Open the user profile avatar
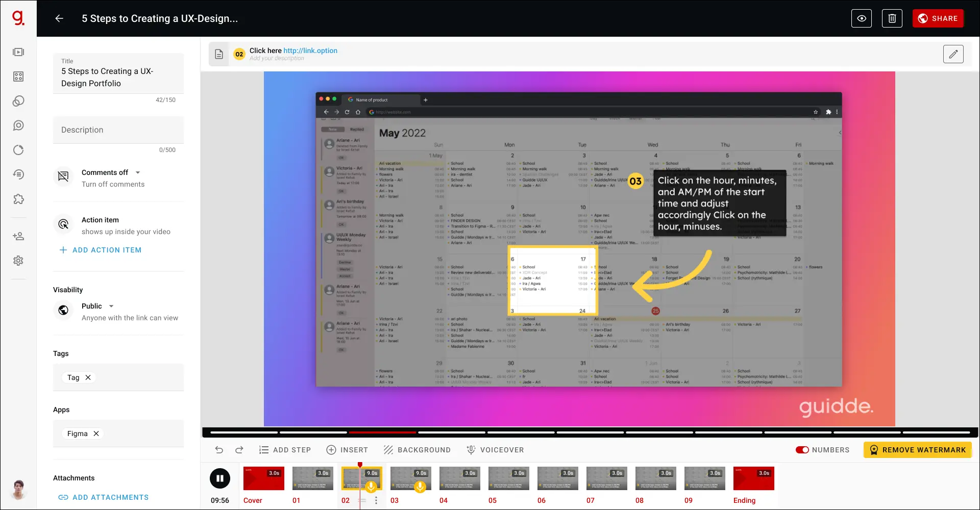This screenshot has width=980, height=510. 19,490
